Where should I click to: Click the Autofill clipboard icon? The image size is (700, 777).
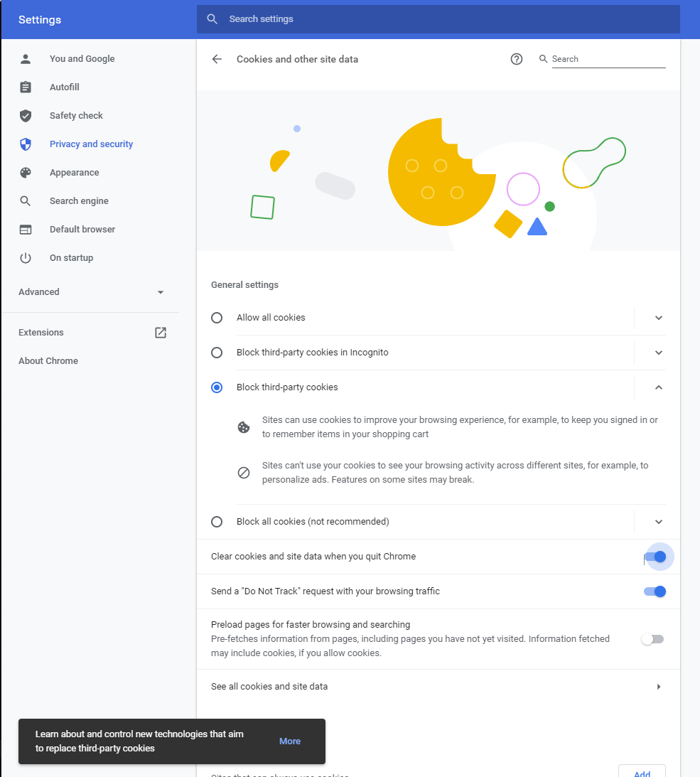point(26,87)
